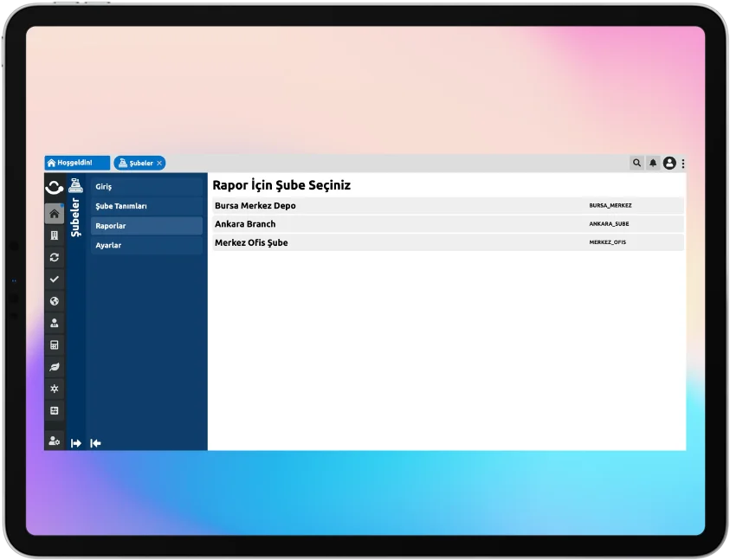Image resolution: width=730 pixels, height=560 pixels.
Task: Open the notifications bell
Action: tap(653, 163)
